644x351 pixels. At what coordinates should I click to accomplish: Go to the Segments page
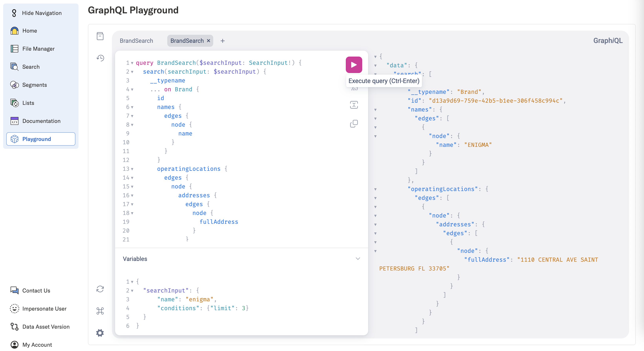pos(35,85)
